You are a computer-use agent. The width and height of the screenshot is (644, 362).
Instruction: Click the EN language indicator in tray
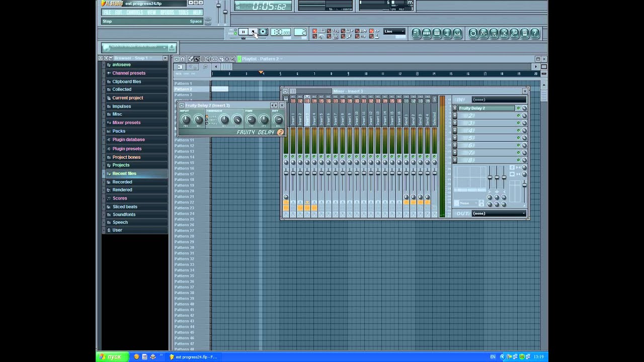click(493, 357)
